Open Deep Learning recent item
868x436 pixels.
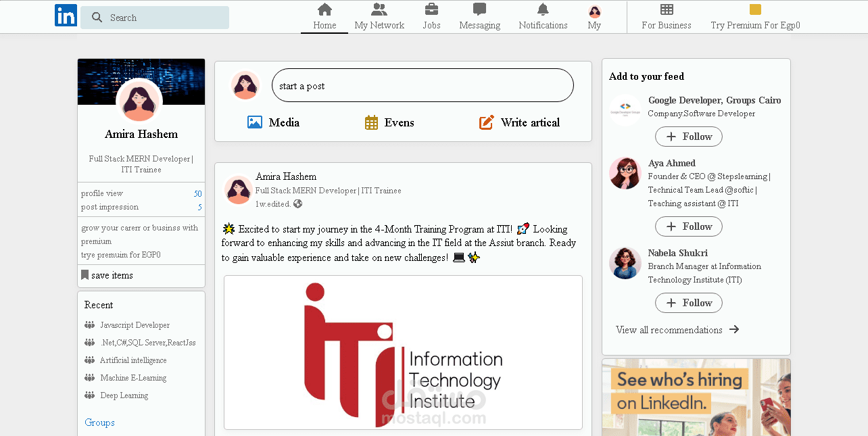124,395
